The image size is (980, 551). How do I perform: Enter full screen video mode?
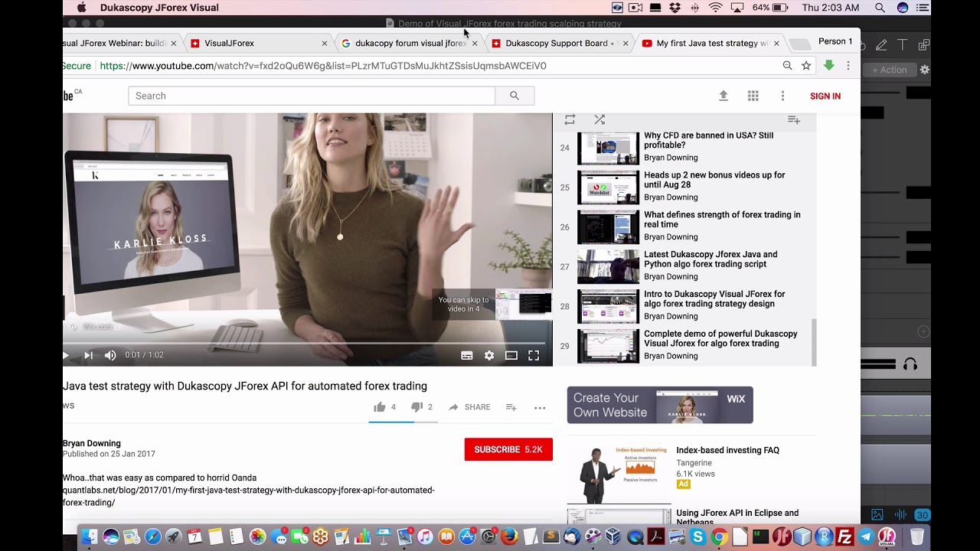(534, 355)
